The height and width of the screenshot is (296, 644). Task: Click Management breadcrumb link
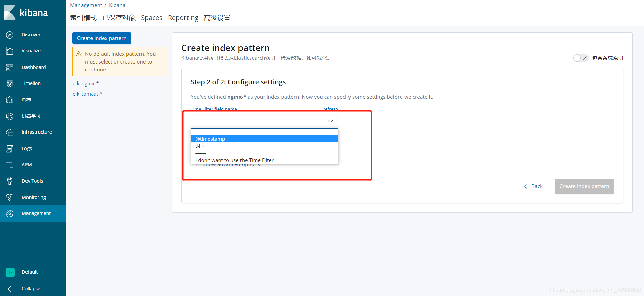coord(86,5)
